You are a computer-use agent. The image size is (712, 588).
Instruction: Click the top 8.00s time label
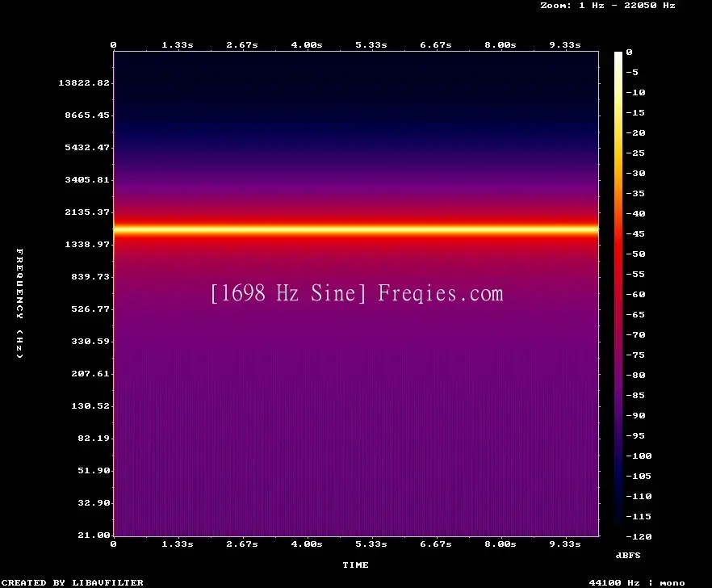point(500,44)
